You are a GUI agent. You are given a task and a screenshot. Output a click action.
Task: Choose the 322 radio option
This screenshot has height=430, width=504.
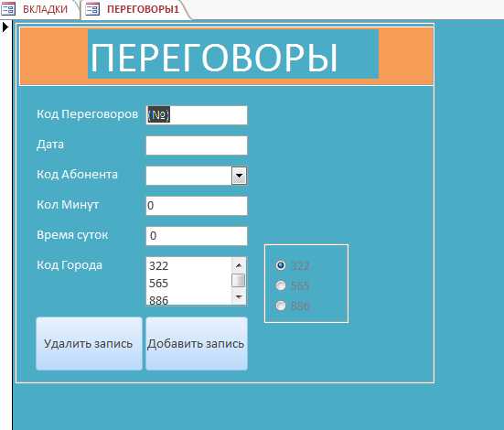click(x=281, y=265)
